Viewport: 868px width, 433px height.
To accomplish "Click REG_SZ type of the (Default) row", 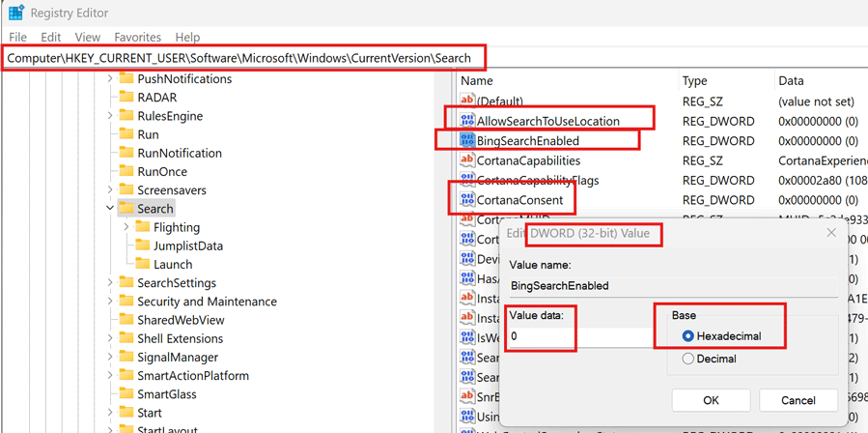I will coord(702,101).
